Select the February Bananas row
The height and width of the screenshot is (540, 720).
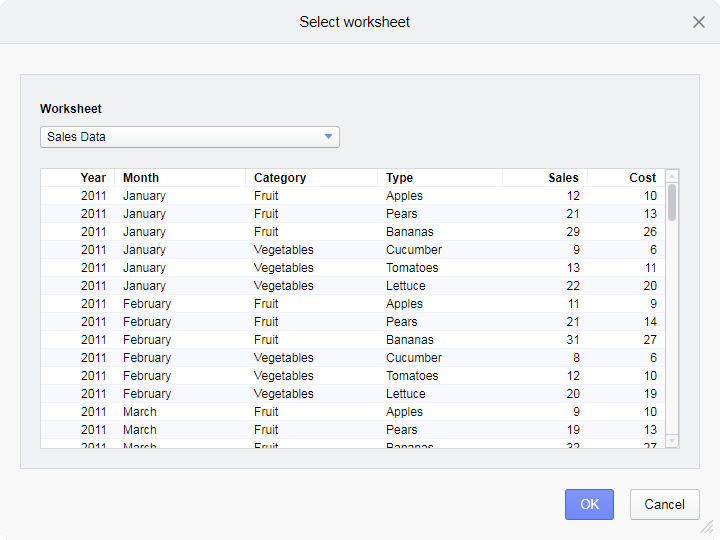coord(352,340)
